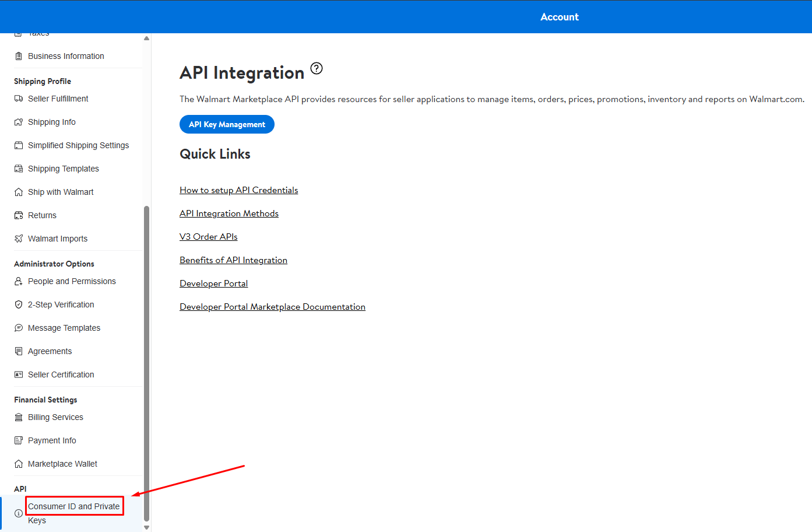This screenshot has width=812, height=532.
Task: Click the Agreements document icon
Action: pyautogui.click(x=19, y=351)
